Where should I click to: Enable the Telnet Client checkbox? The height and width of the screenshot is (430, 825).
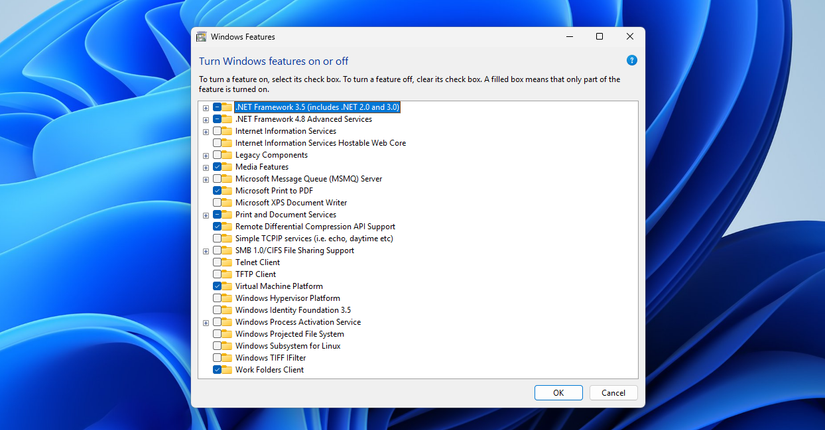point(217,262)
